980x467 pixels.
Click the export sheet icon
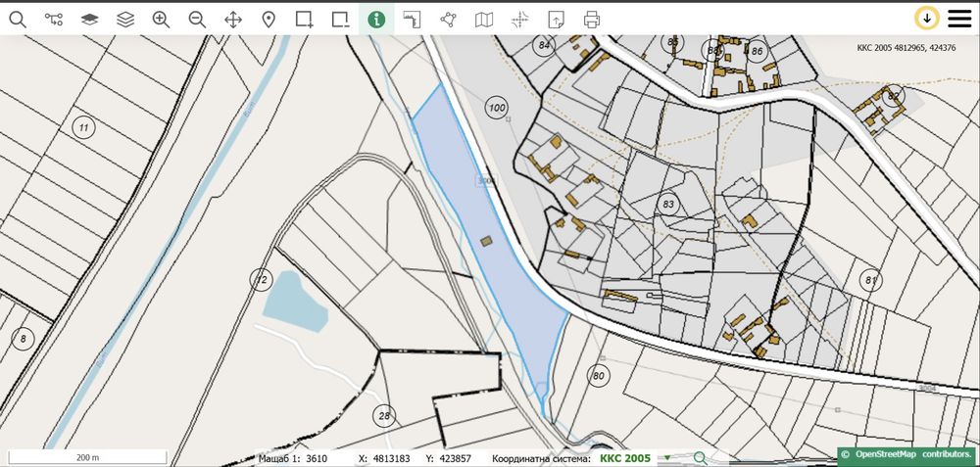[556, 20]
